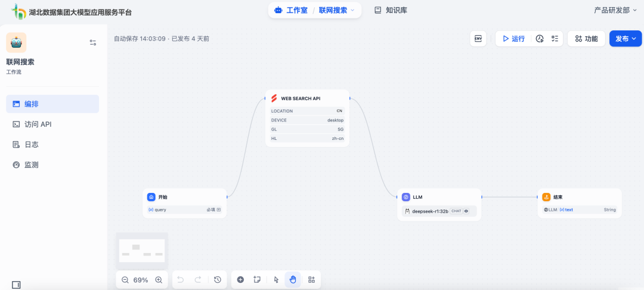Auto-organize nodes layout icon
The height and width of the screenshot is (290, 644).
311,280
